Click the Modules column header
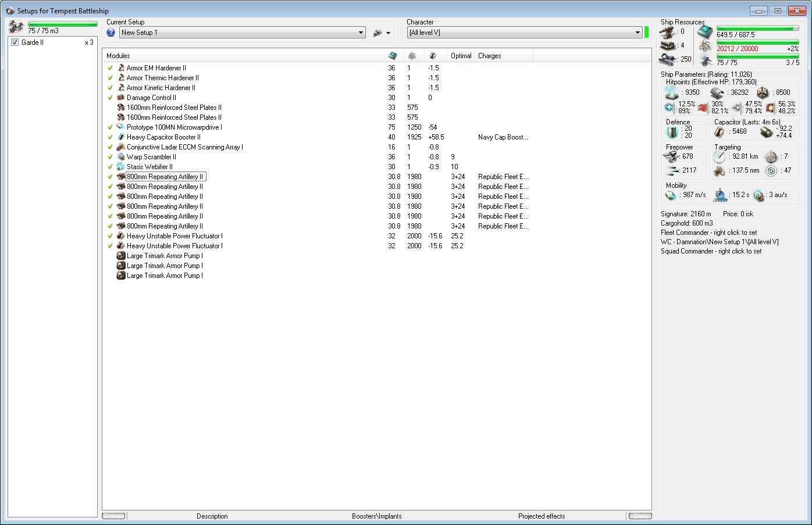This screenshot has width=812, height=525. pos(244,56)
